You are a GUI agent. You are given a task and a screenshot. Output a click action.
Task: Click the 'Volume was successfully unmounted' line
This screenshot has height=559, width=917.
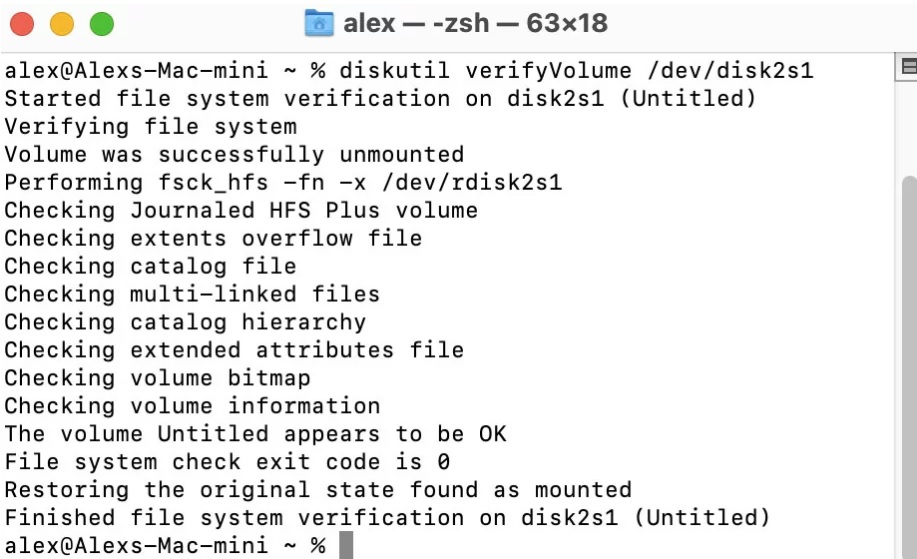[x=234, y=155]
